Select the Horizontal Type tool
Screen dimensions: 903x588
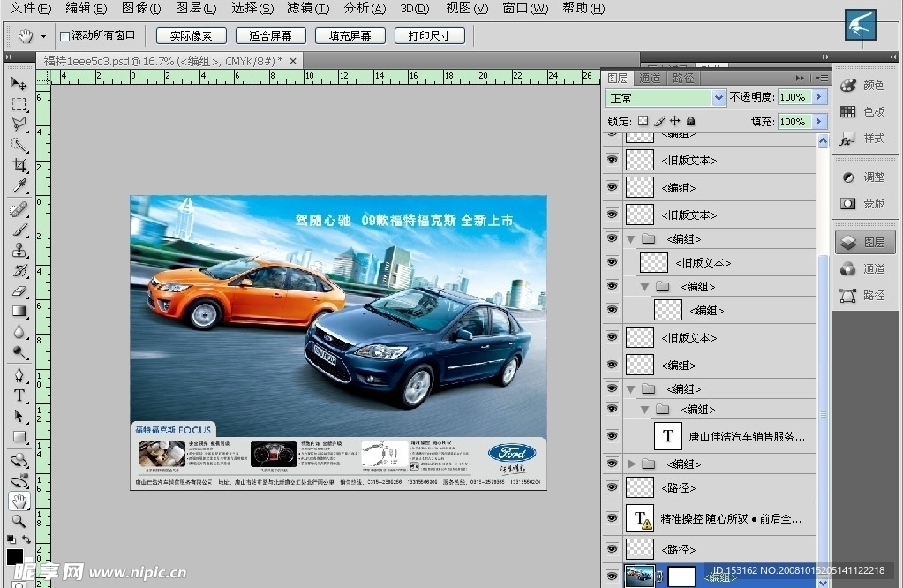19,396
